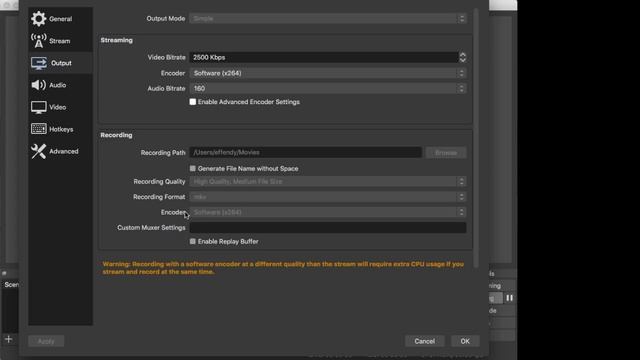Open Advanced settings tools icon
Screen dimensions: 640x360
38,151
